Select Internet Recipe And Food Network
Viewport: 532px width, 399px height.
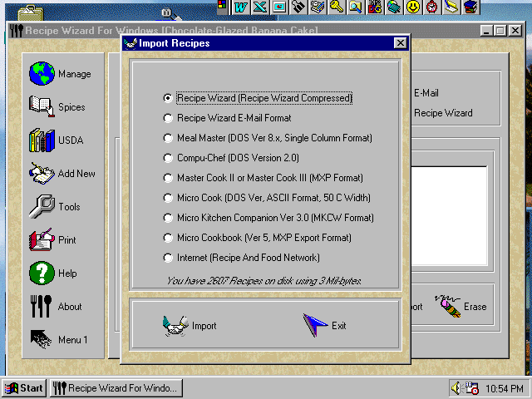pyautogui.click(x=242, y=258)
